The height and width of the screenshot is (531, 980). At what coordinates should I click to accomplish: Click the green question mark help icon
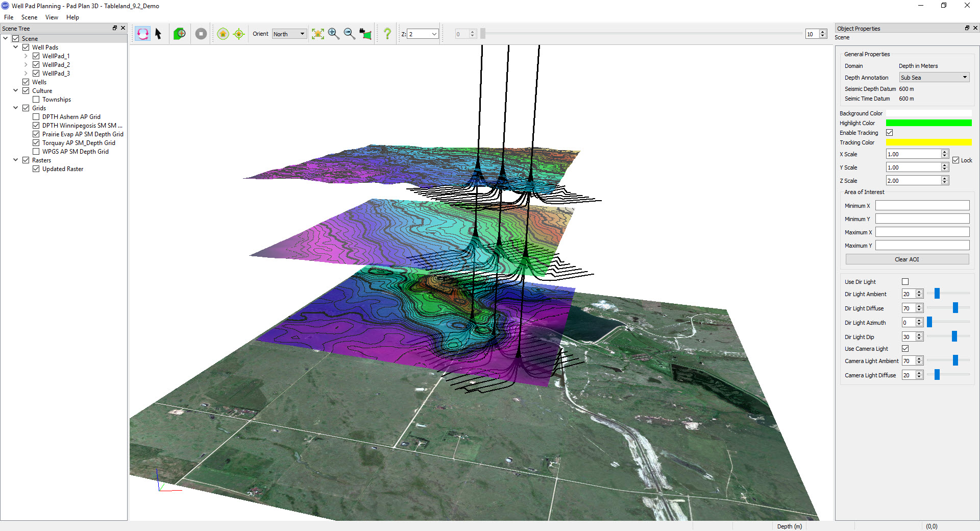(x=387, y=34)
